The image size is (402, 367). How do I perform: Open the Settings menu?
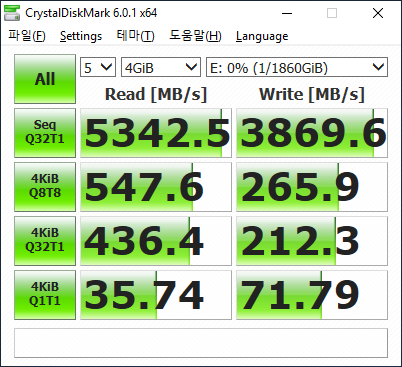81,36
